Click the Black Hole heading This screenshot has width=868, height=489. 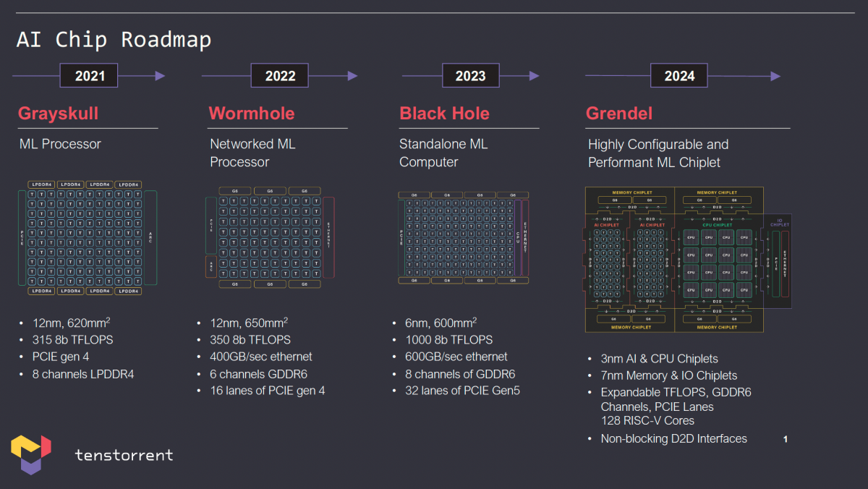tap(444, 114)
